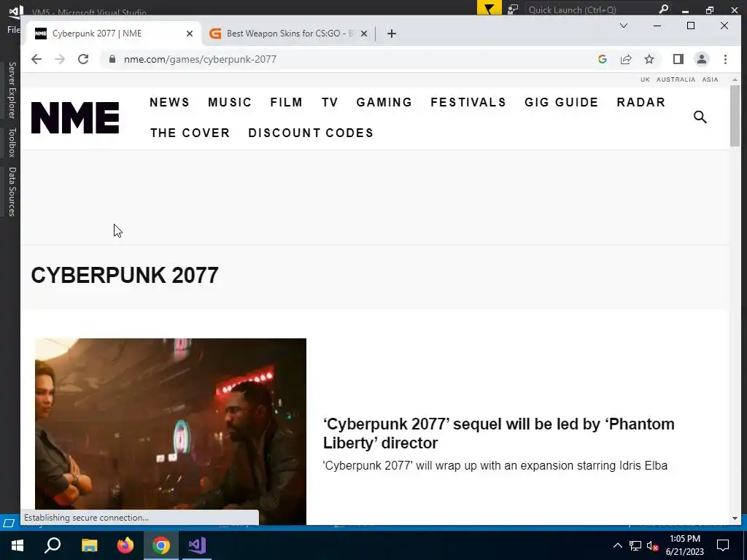Click the address bar URL field
This screenshot has width=747, height=560.
click(352, 59)
